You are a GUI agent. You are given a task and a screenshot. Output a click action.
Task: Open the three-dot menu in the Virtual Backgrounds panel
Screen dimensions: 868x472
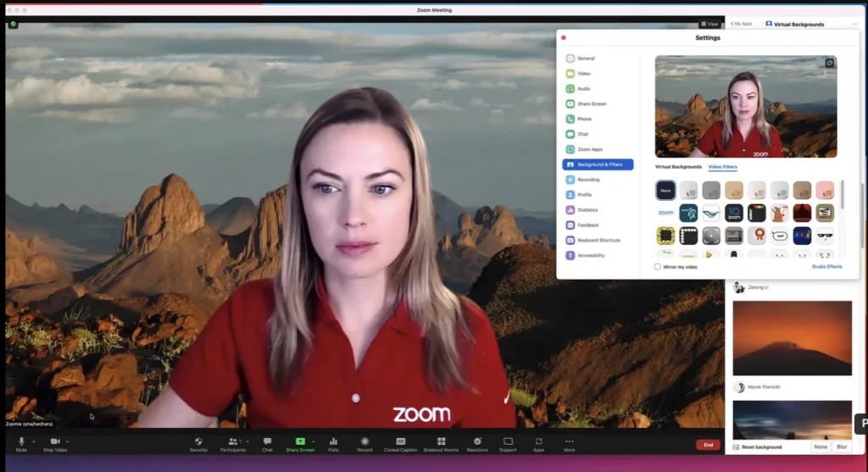coord(854,25)
